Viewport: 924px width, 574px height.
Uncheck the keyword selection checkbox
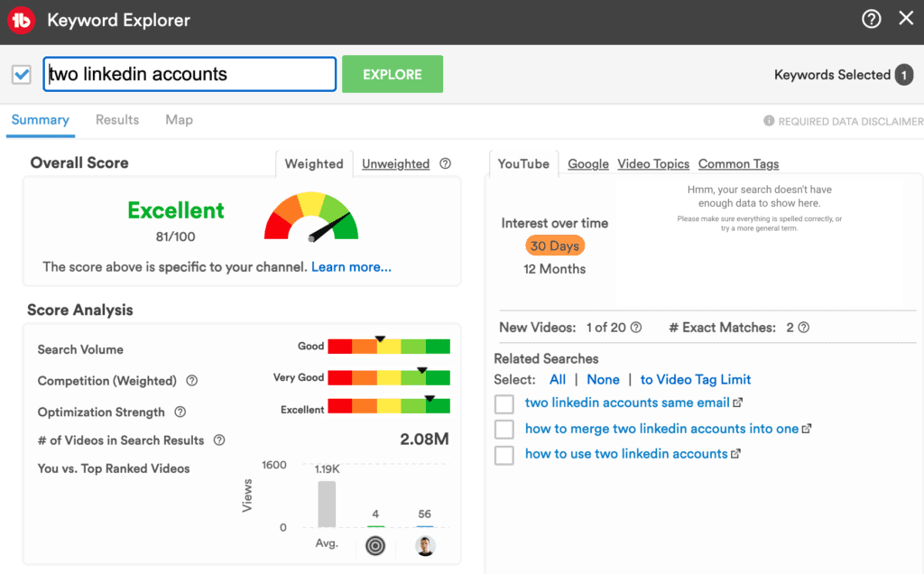coord(22,75)
